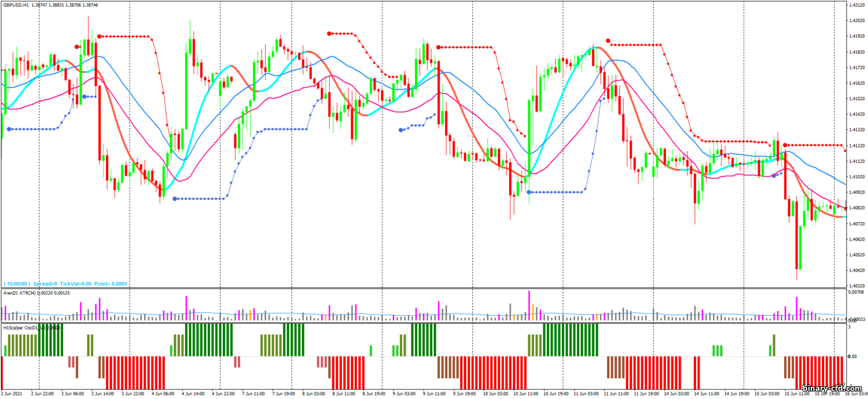Pick the 3 Jun 14:00 time label

[103, 394]
